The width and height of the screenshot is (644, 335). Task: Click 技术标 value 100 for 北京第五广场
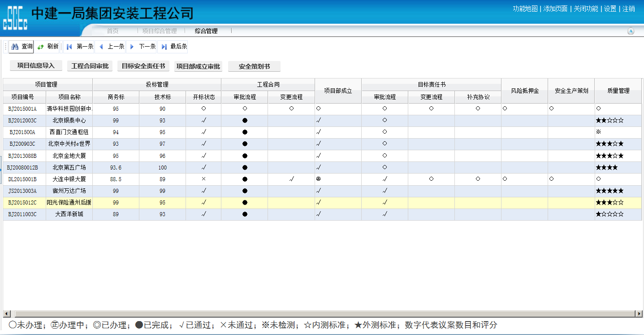(163, 167)
